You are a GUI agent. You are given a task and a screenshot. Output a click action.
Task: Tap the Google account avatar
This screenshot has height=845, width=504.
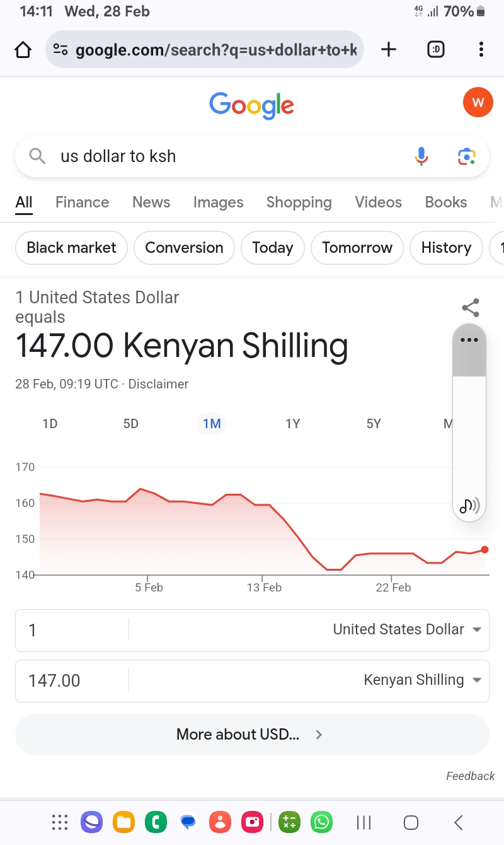pyautogui.click(x=478, y=102)
